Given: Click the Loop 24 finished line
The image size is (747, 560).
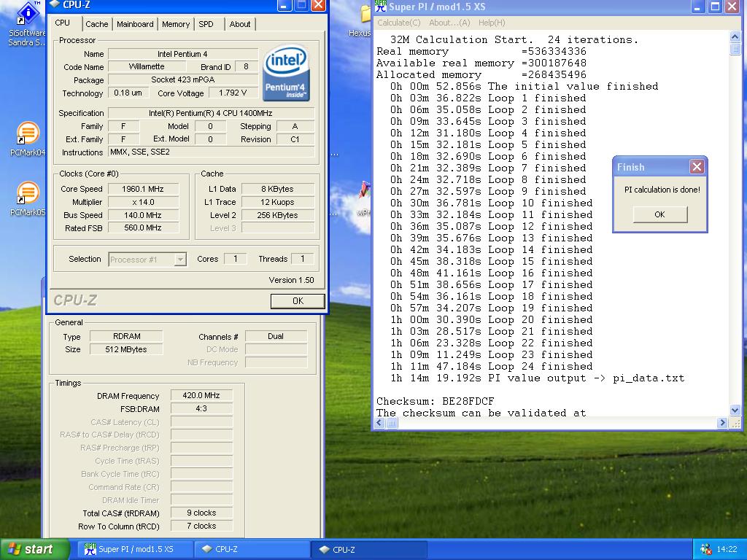Looking at the screenshot, I should click(491, 367).
